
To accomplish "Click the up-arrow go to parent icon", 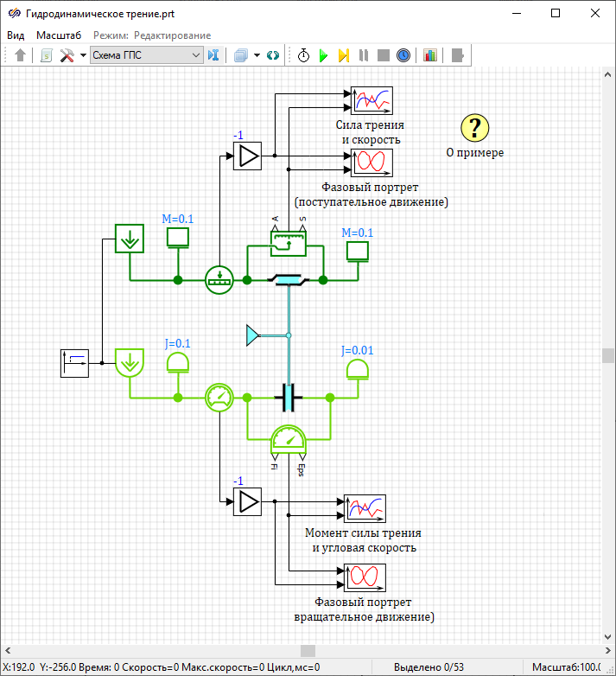I will click(21, 55).
